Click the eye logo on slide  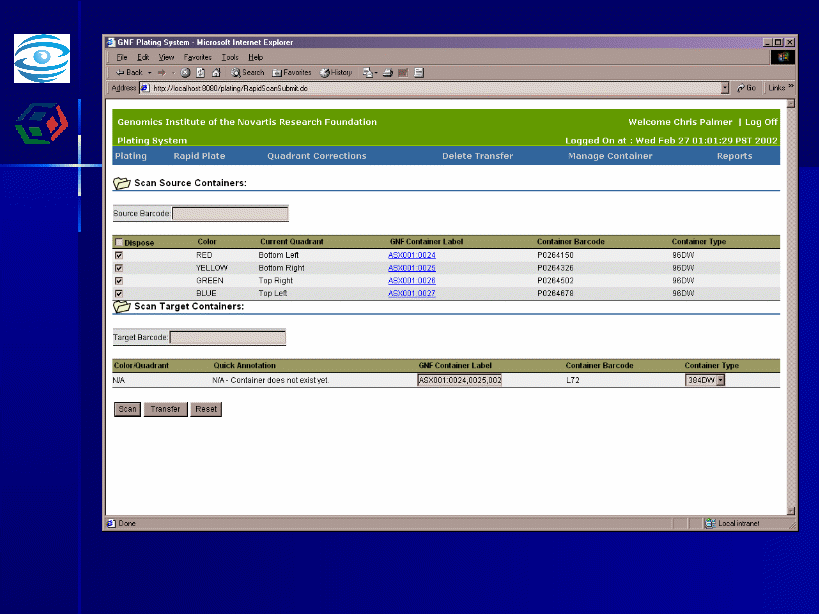click(42, 58)
